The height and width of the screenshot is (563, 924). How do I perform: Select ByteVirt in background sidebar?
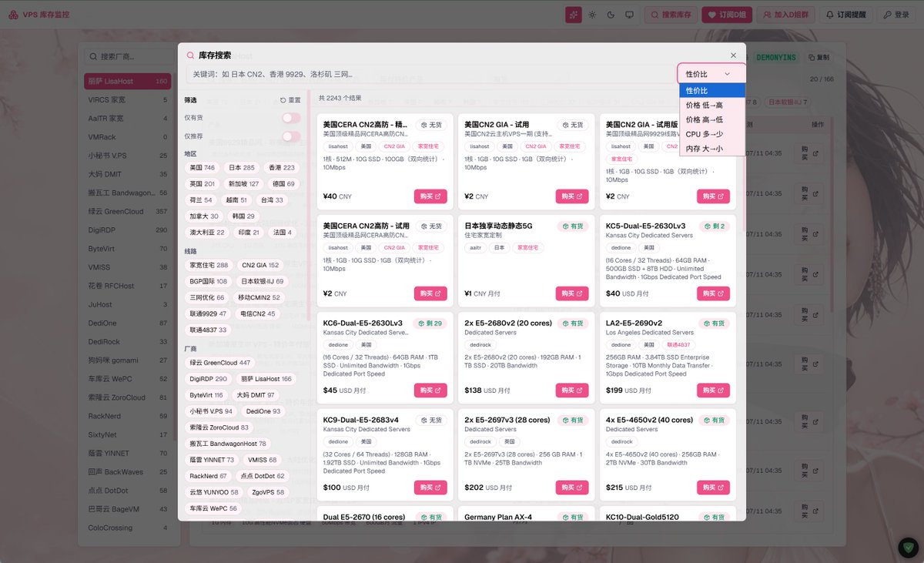click(128, 249)
